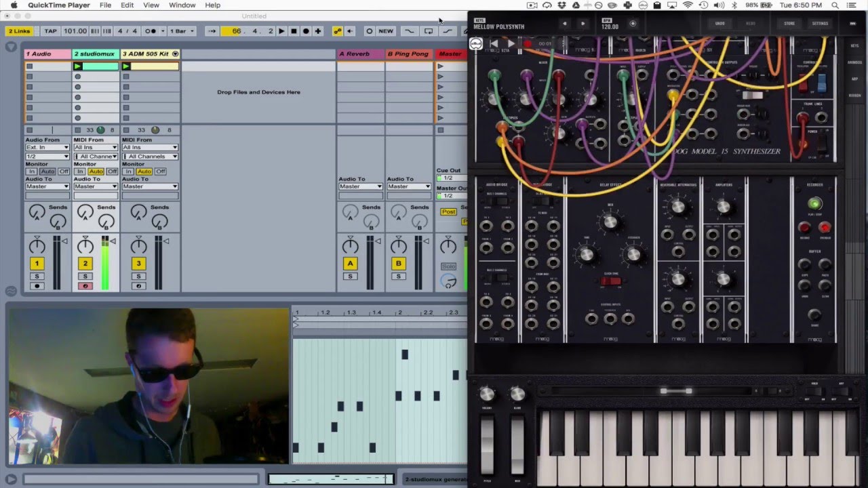Viewport: 868px width, 488px height.
Task: Stop playback in Ableton transport
Action: coord(294,31)
